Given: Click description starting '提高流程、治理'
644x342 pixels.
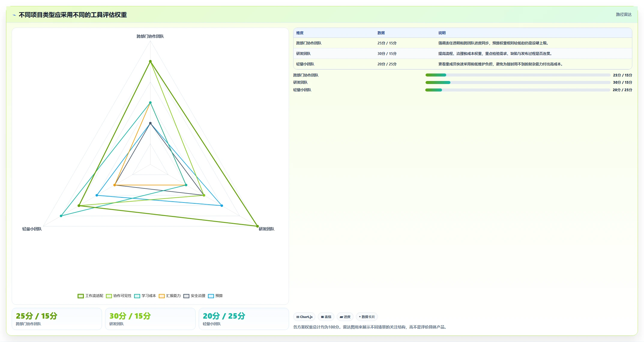Looking at the screenshot, I should [496, 54].
